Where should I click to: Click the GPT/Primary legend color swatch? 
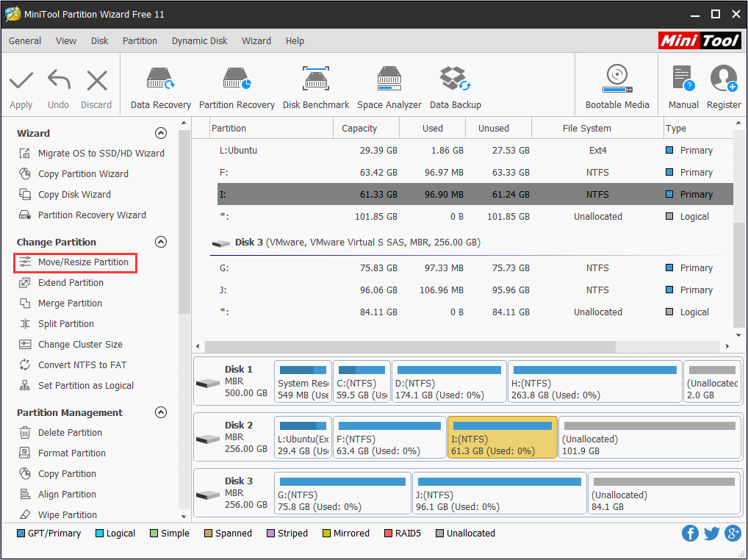tap(21, 534)
